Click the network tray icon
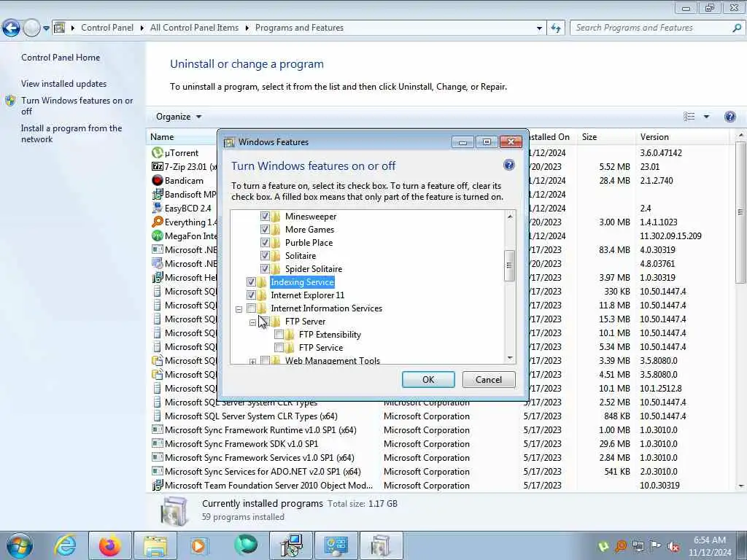The height and width of the screenshot is (560, 747). pos(638,546)
